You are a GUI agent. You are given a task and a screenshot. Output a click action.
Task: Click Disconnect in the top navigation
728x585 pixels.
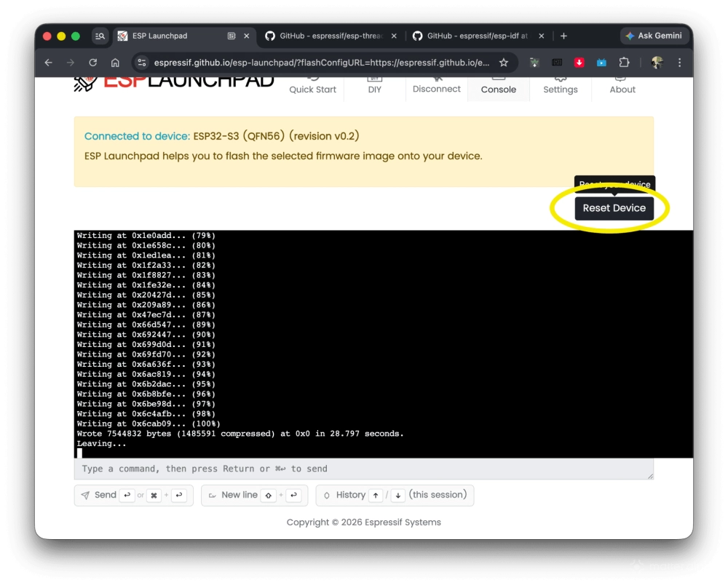(x=436, y=89)
